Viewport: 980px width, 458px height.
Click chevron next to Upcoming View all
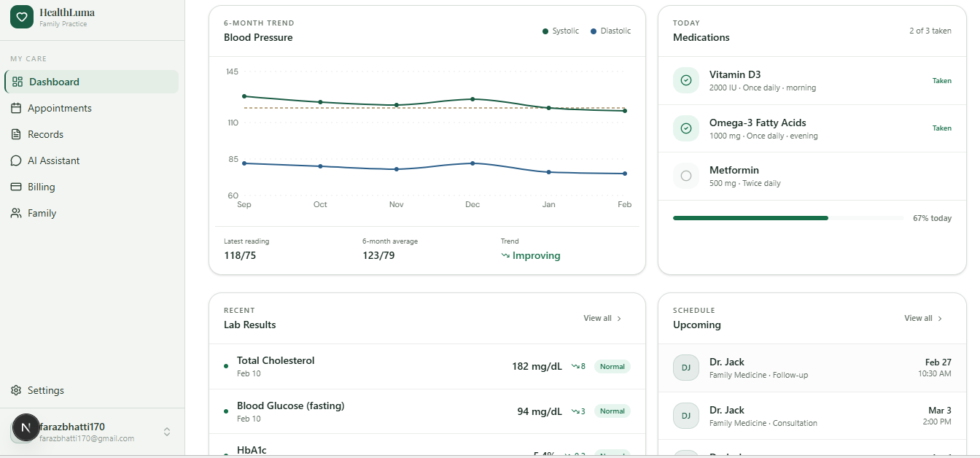coord(940,319)
